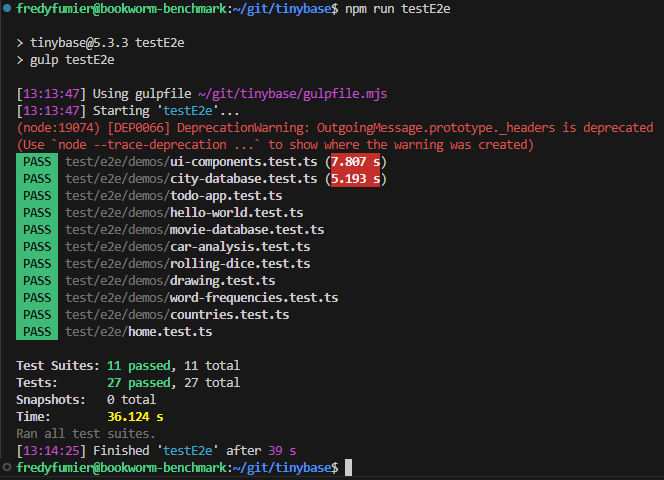Click 'Snapshots: 0 total' line

[86, 399]
